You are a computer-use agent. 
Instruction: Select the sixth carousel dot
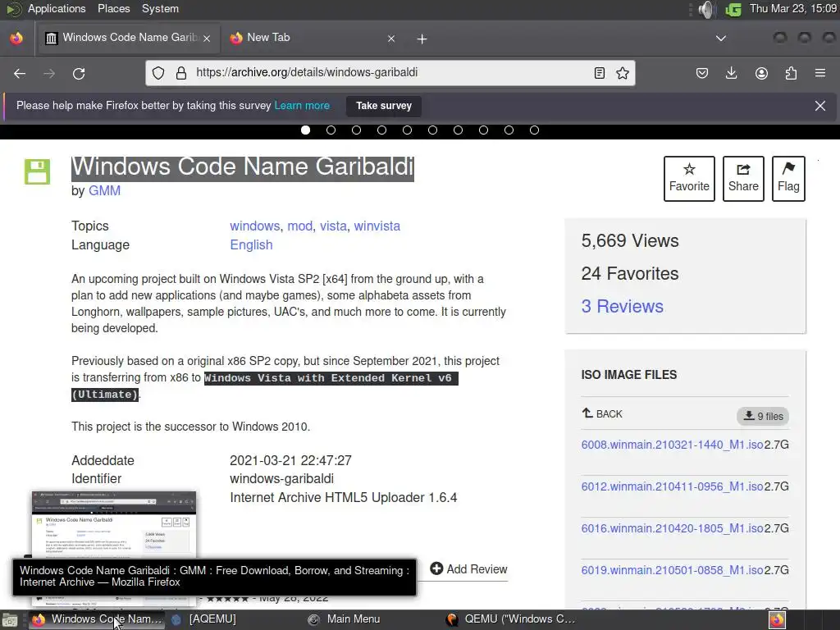[x=433, y=130]
